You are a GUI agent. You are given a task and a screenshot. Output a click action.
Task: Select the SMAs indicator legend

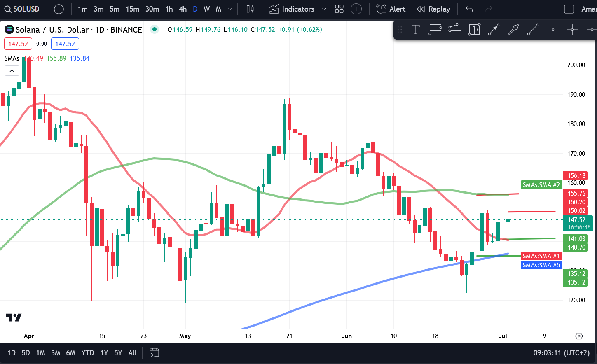coord(12,58)
